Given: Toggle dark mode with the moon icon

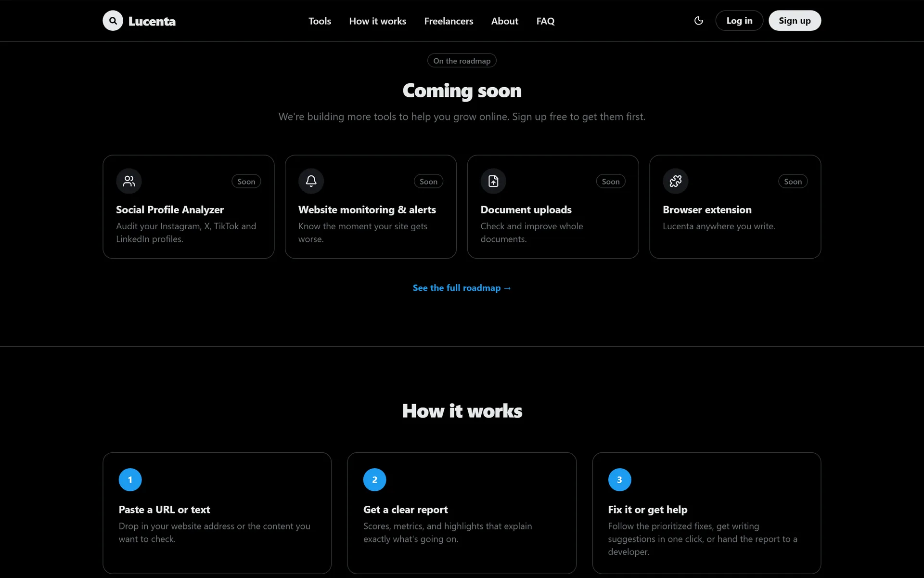Looking at the screenshot, I should (699, 21).
